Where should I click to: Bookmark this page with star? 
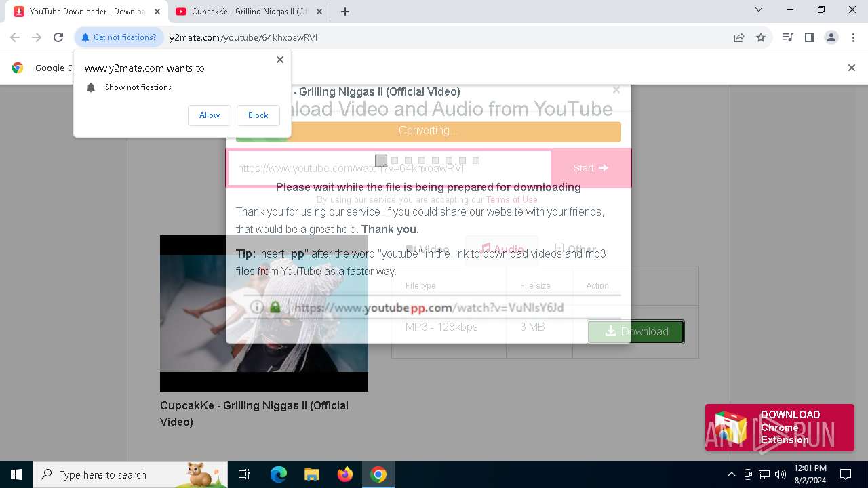(x=761, y=37)
